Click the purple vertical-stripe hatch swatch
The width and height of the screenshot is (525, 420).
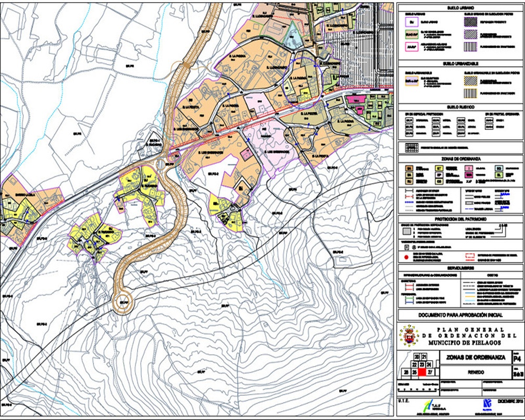coord(470,47)
